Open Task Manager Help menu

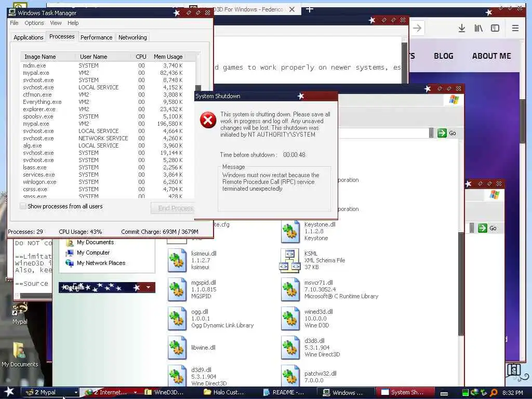coord(73,23)
